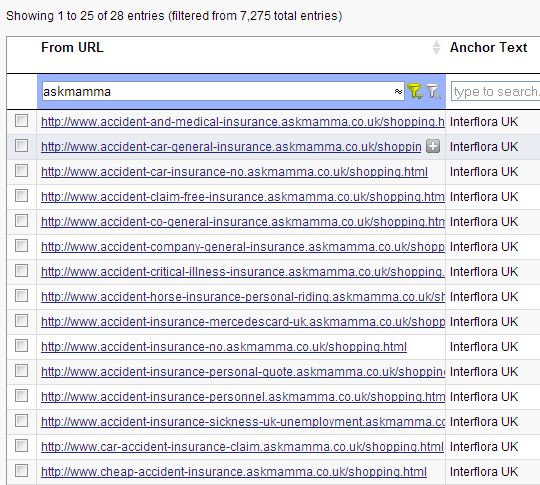Open the car-accident-insurance-claim link
540x485 pixels.
(x=242, y=447)
